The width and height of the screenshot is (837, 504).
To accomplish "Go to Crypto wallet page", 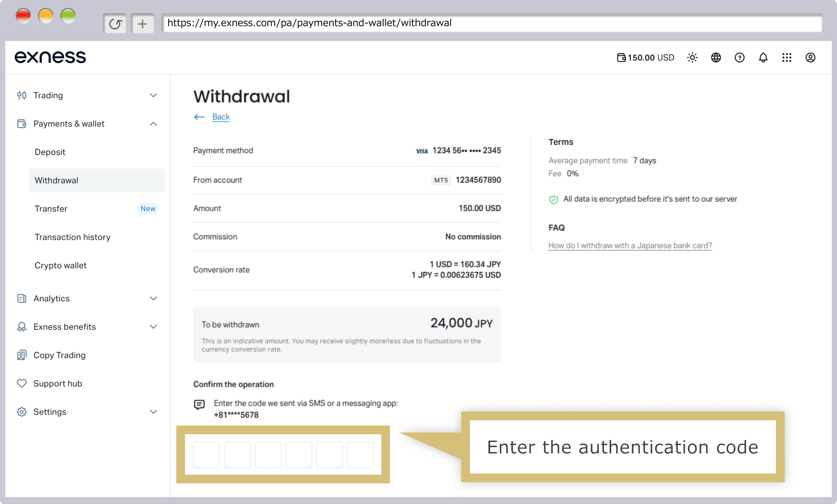I will (x=61, y=266).
